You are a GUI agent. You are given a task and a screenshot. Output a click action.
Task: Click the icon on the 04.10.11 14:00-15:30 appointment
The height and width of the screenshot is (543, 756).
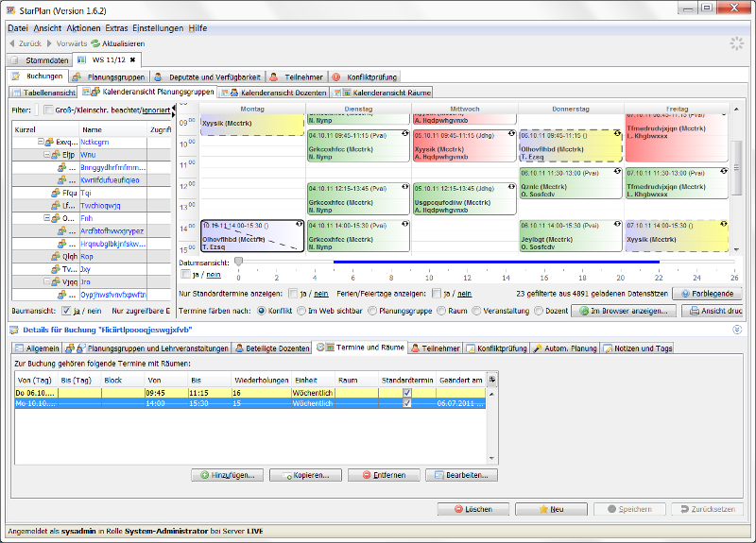coord(405,224)
